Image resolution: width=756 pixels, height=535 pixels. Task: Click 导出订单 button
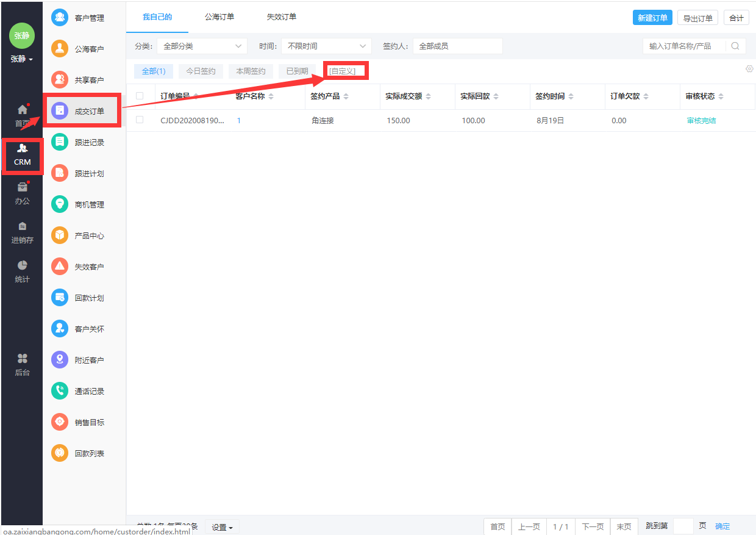pos(698,18)
